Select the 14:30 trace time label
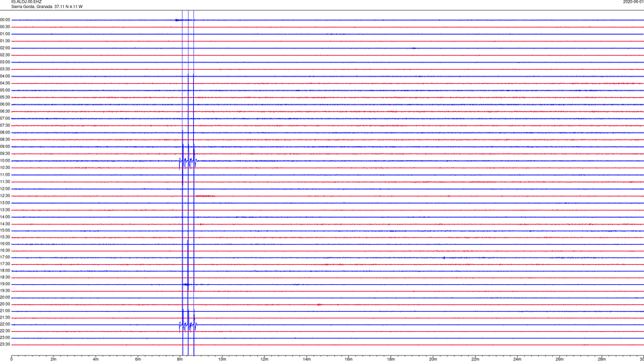 5,224
